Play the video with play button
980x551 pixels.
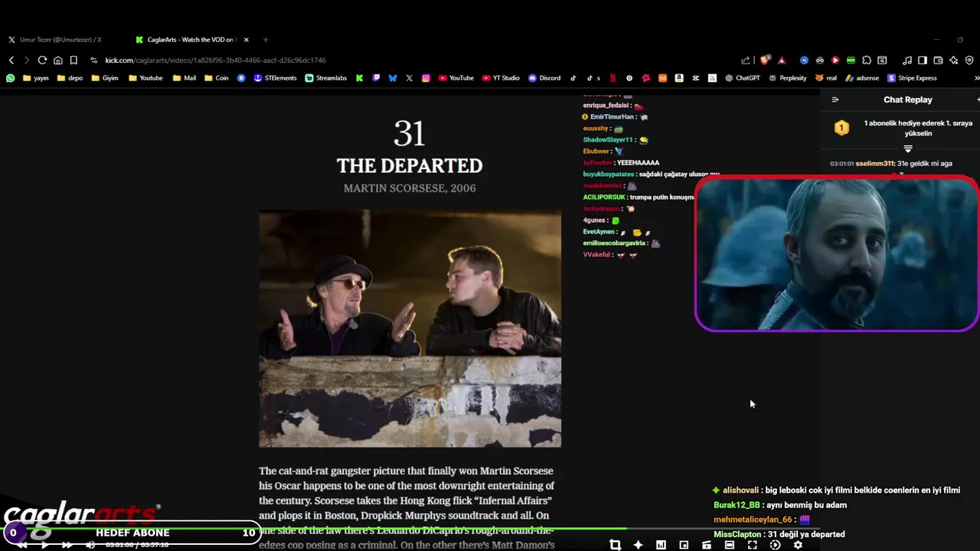(44, 545)
